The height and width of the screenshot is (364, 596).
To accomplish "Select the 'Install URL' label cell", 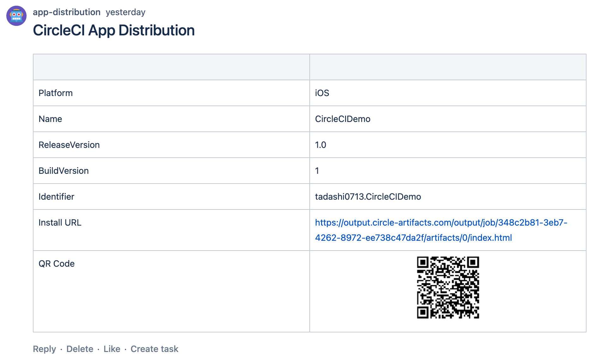I will pyautogui.click(x=171, y=230).
